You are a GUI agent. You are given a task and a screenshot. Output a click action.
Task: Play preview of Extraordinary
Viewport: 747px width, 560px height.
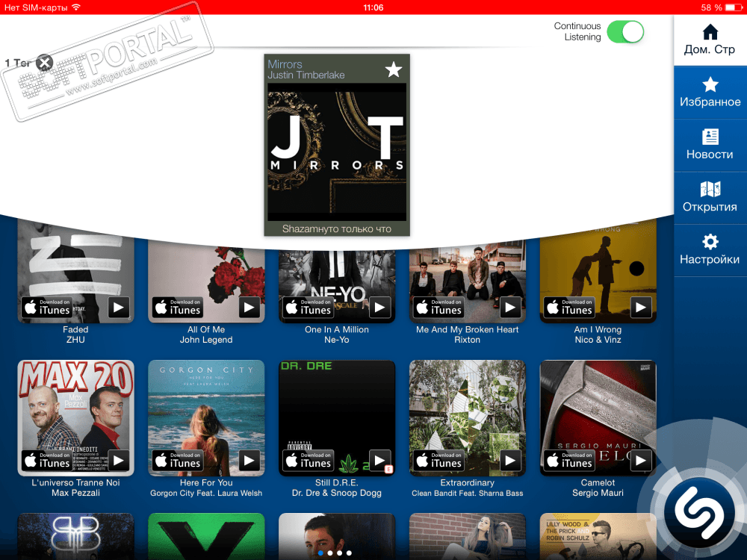510,461
